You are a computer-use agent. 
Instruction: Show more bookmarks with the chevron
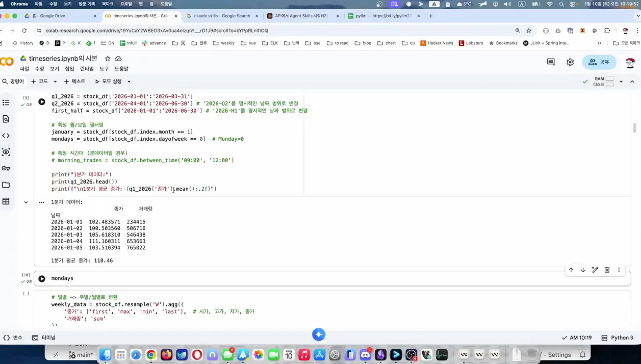point(599,43)
